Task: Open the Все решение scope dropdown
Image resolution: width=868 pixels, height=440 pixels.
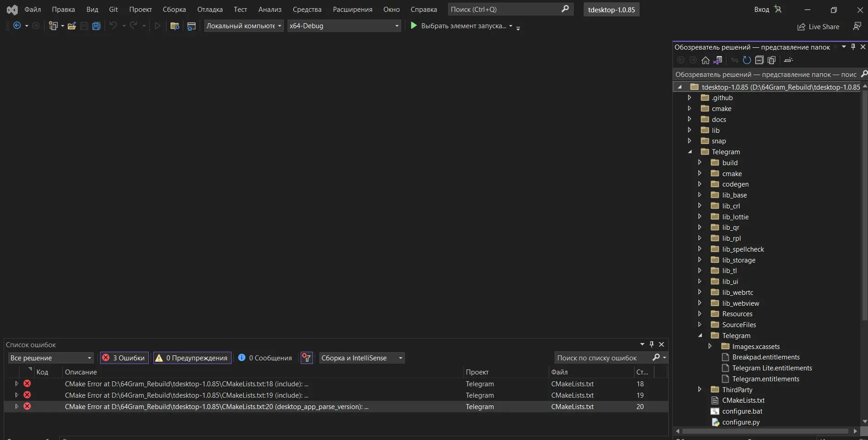Action: click(50, 358)
